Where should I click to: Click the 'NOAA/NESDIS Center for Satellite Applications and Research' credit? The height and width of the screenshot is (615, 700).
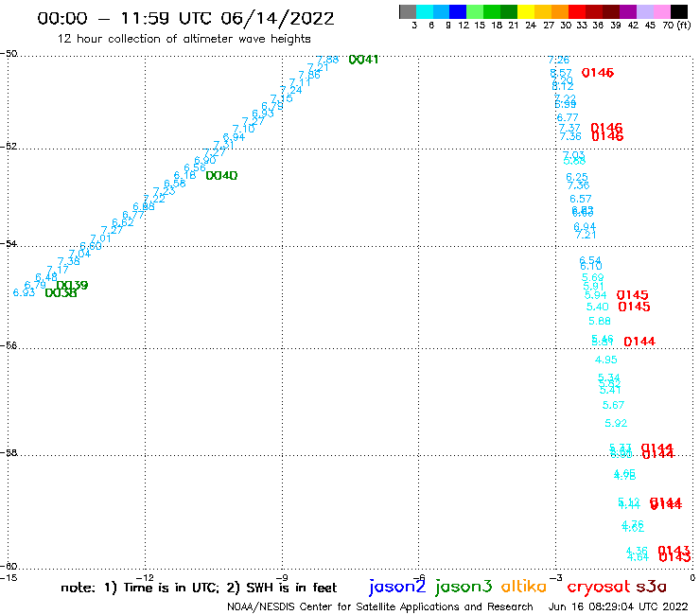coord(380,606)
